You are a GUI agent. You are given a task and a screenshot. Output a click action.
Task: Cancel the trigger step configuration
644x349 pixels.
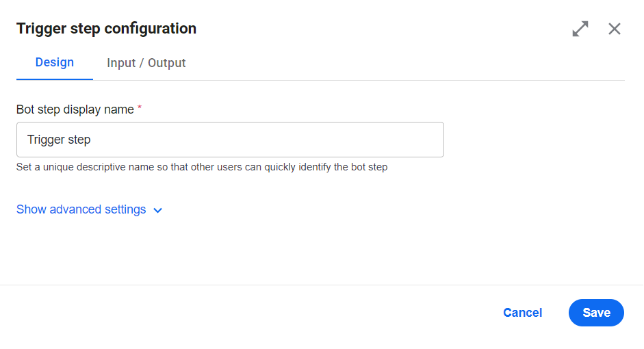pyautogui.click(x=522, y=313)
